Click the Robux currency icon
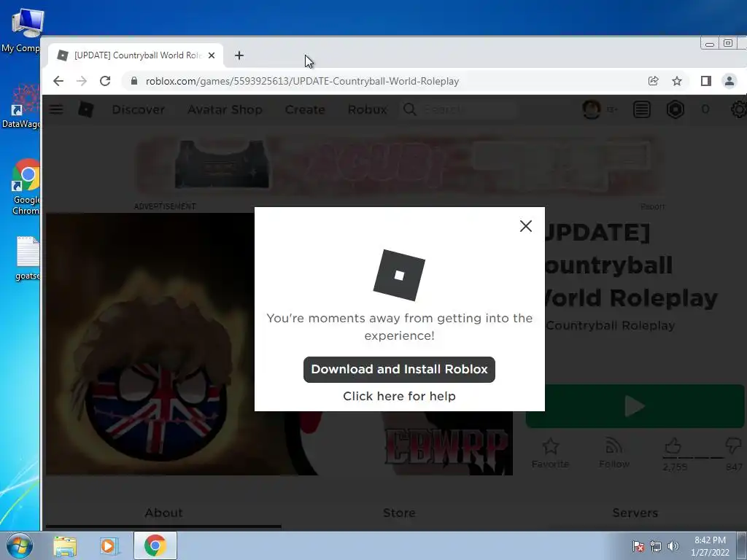This screenshot has height=560, width=747. [675, 109]
